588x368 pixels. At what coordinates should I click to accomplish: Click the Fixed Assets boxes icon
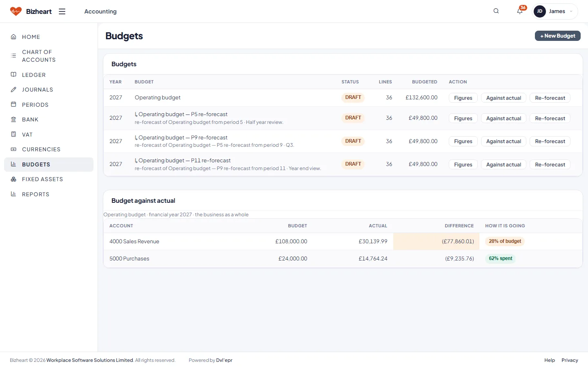[13, 179]
